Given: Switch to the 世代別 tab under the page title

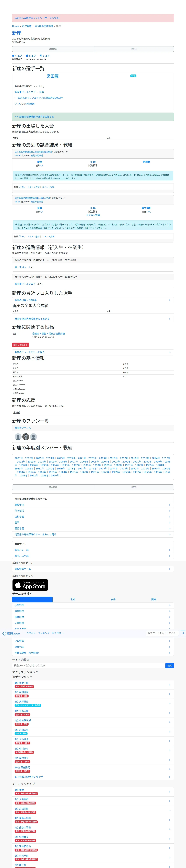Looking at the screenshot, I should (134, 49).
